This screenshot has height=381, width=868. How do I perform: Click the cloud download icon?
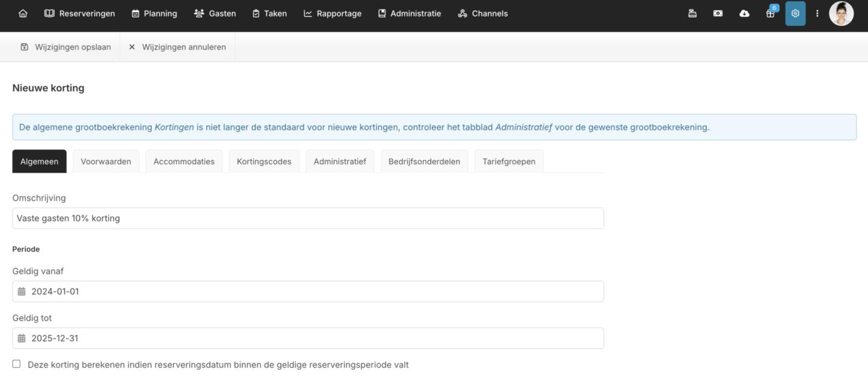(x=745, y=13)
